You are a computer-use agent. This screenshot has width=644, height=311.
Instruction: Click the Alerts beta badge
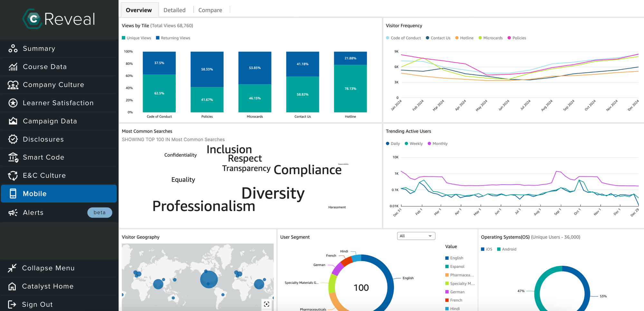click(x=100, y=212)
